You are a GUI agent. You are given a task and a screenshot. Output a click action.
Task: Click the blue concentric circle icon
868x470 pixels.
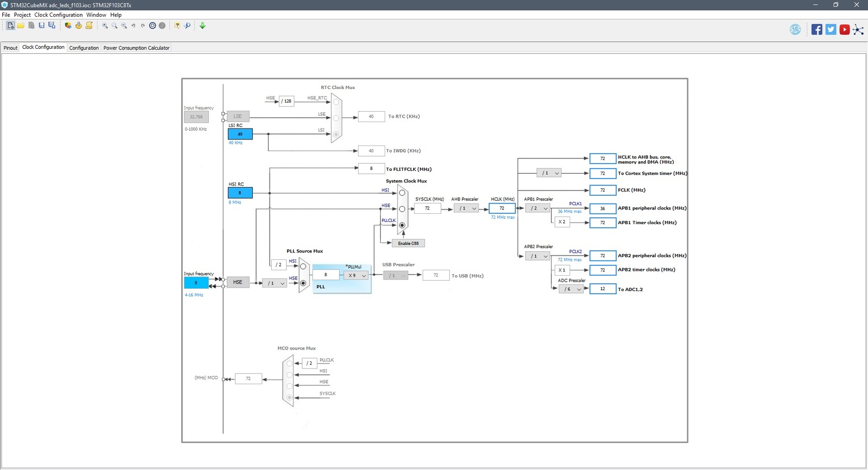(x=152, y=26)
